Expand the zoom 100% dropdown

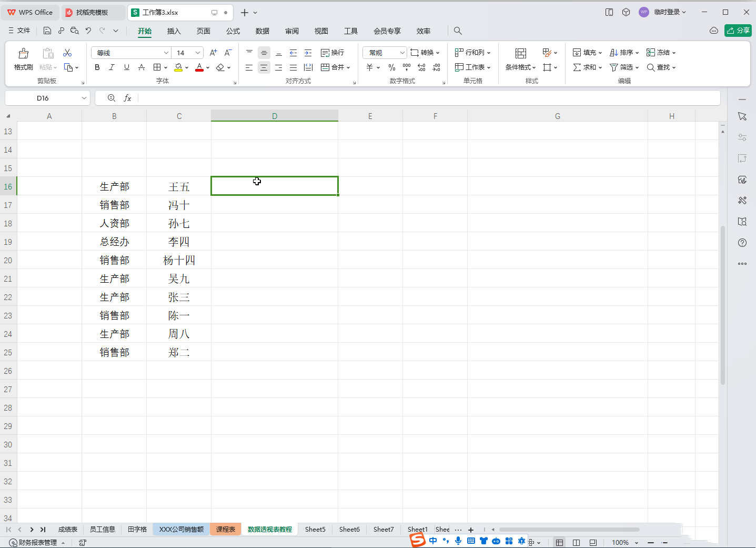pos(637,543)
